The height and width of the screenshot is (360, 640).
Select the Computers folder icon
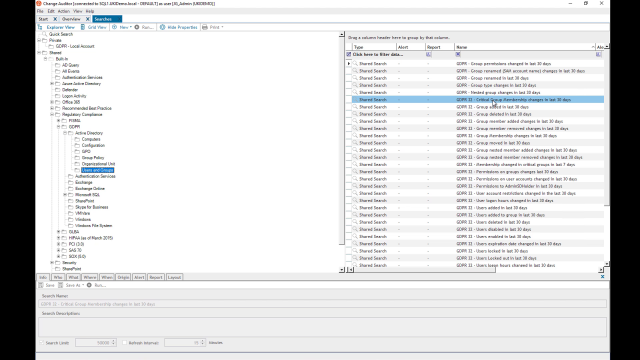[x=78, y=139]
